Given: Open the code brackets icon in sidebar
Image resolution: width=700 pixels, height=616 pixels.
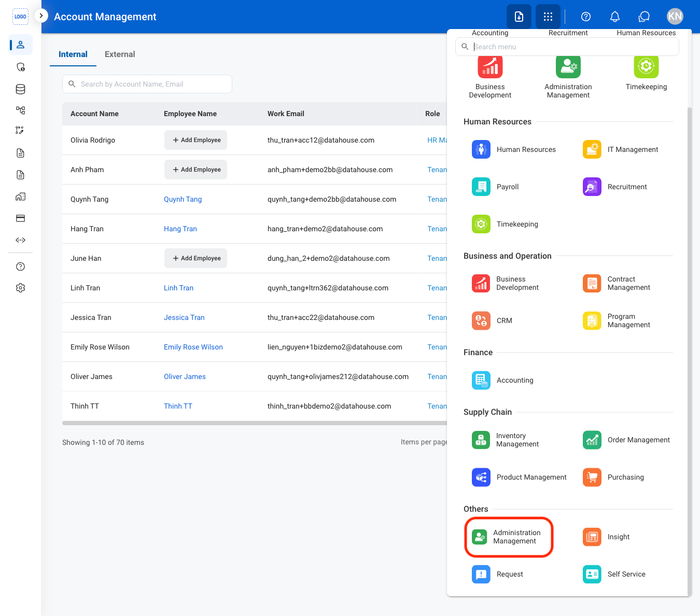Looking at the screenshot, I should click(x=21, y=240).
